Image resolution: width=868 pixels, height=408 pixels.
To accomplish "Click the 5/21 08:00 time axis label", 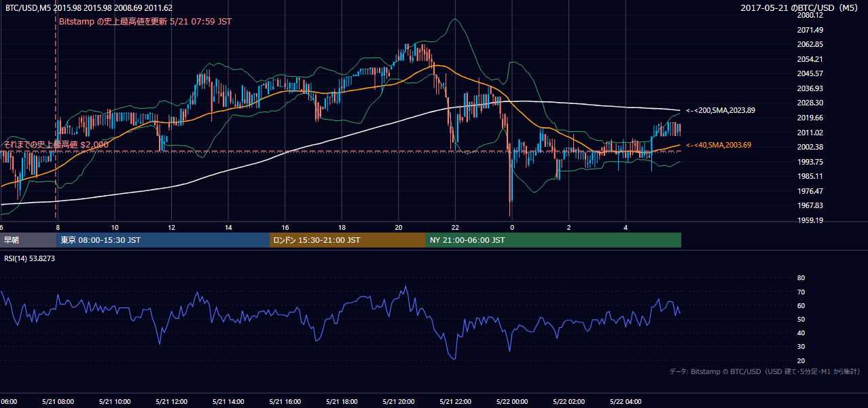I will point(57,402).
